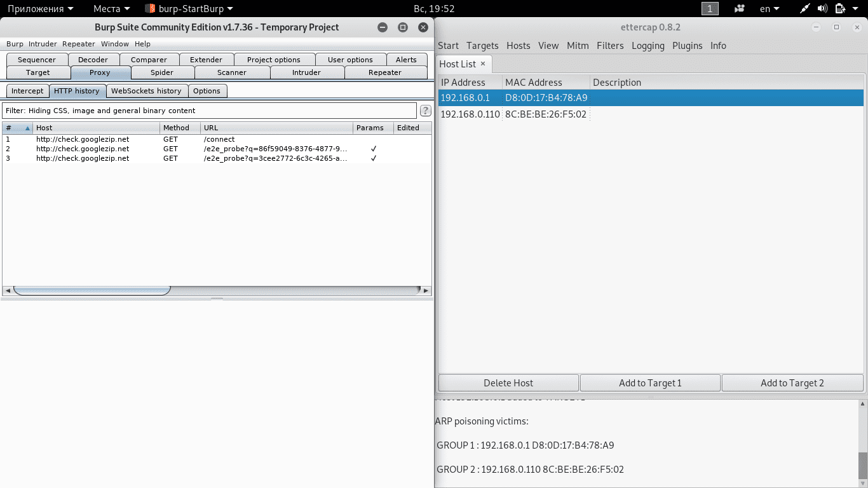The width and height of the screenshot is (868, 488).
Task: Close the Host List tab
Action: click(482, 64)
